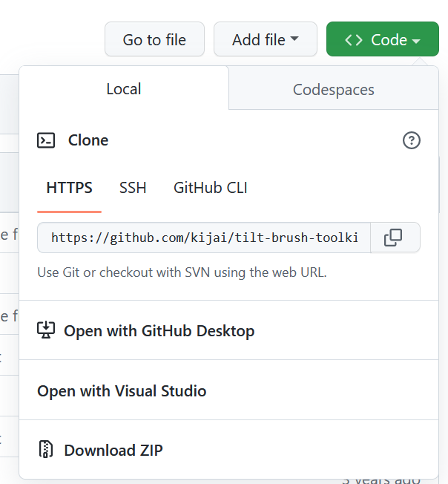Click the terminal icon beside Clone
The image size is (448, 484).
[46, 140]
